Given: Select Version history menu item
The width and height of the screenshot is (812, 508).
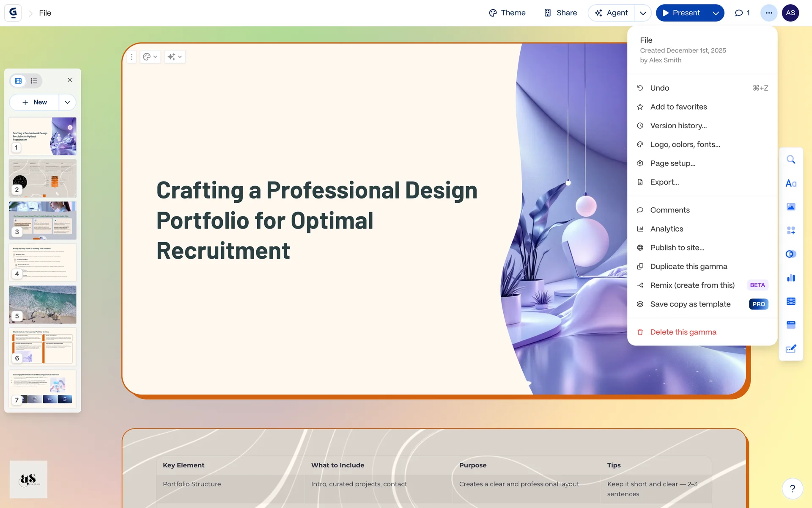Looking at the screenshot, I should (x=678, y=126).
